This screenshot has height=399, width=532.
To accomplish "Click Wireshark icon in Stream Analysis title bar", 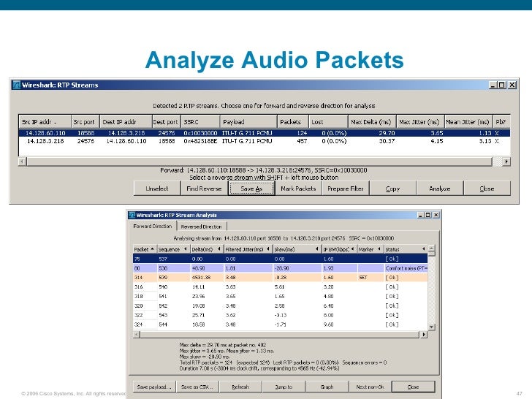I will pos(132,215).
